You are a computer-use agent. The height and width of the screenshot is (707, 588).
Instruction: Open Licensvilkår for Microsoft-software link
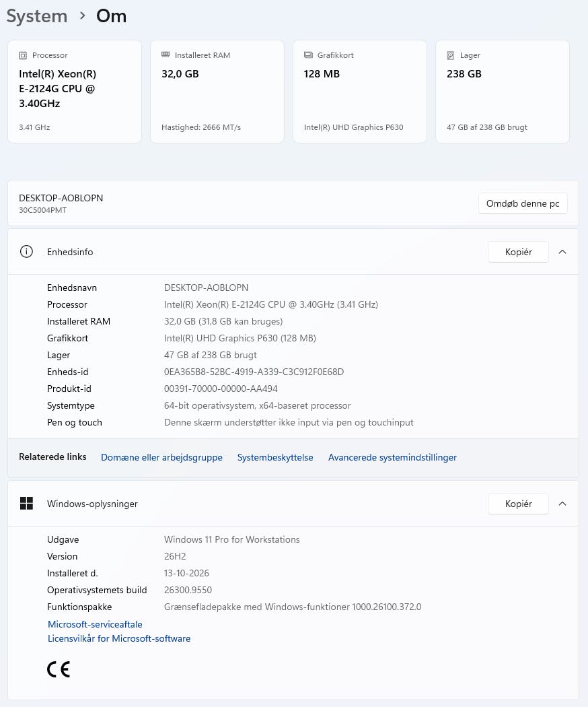point(119,638)
